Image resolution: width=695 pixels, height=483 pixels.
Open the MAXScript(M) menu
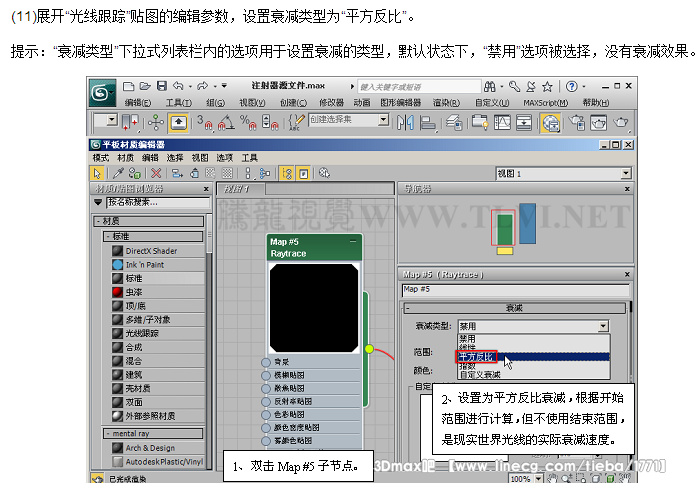546,103
